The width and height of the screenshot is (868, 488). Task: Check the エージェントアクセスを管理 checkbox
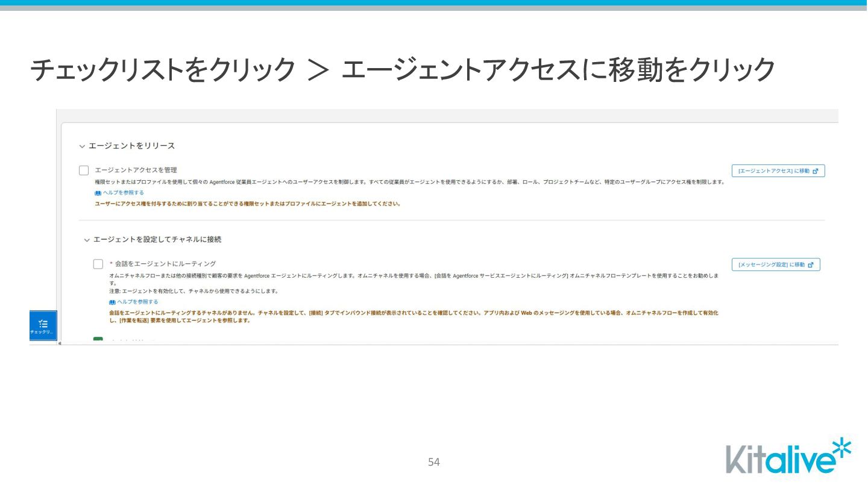click(x=84, y=170)
